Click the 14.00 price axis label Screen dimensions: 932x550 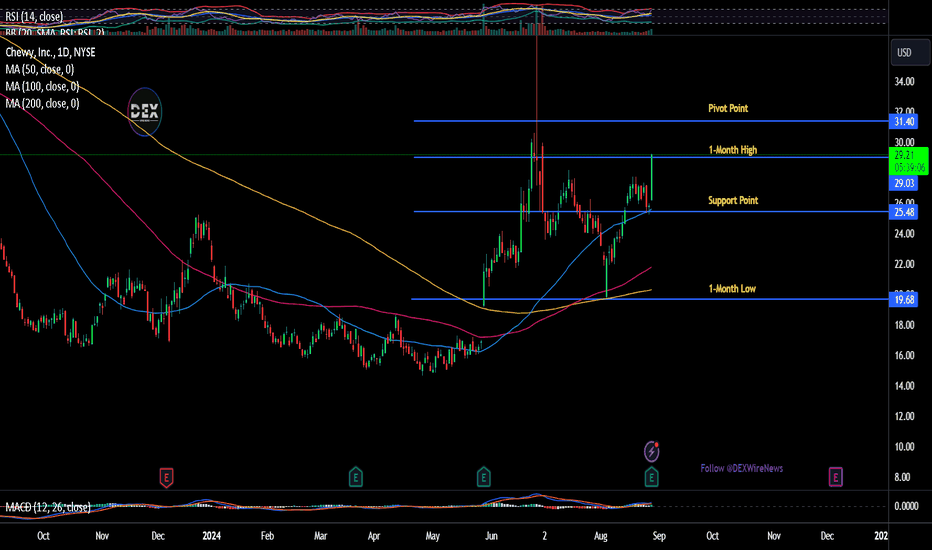click(x=904, y=385)
